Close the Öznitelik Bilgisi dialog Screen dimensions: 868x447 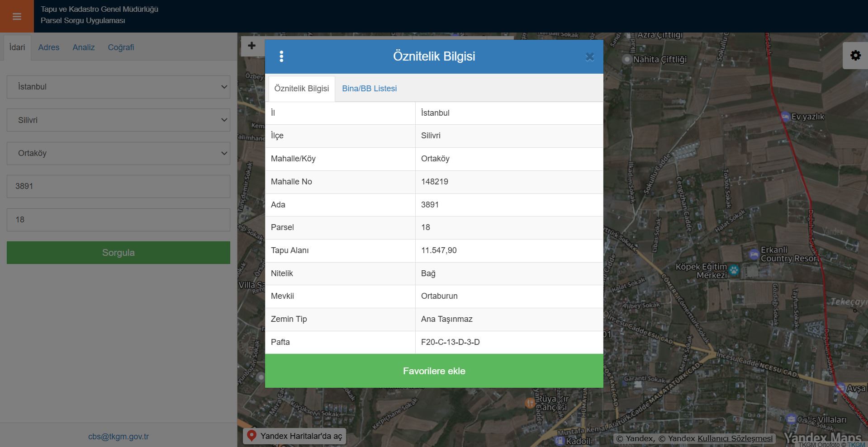[x=589, y=57]
